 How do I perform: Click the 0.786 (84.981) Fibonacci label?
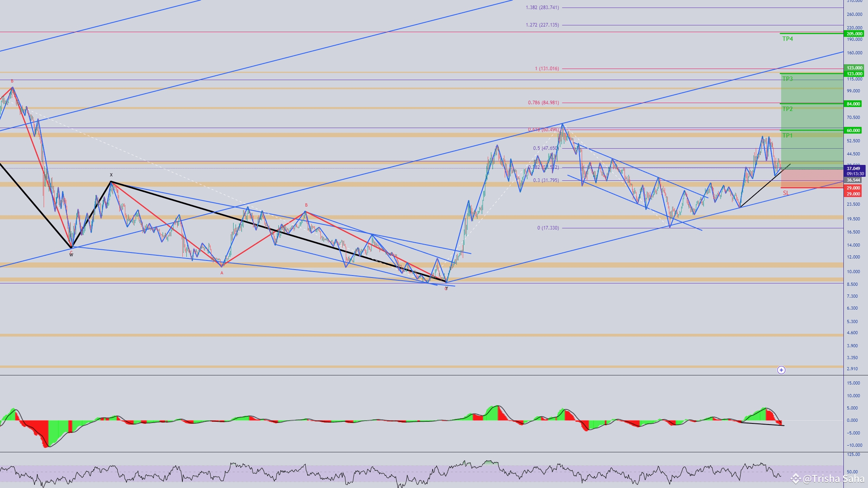click(x=543, y=103)
